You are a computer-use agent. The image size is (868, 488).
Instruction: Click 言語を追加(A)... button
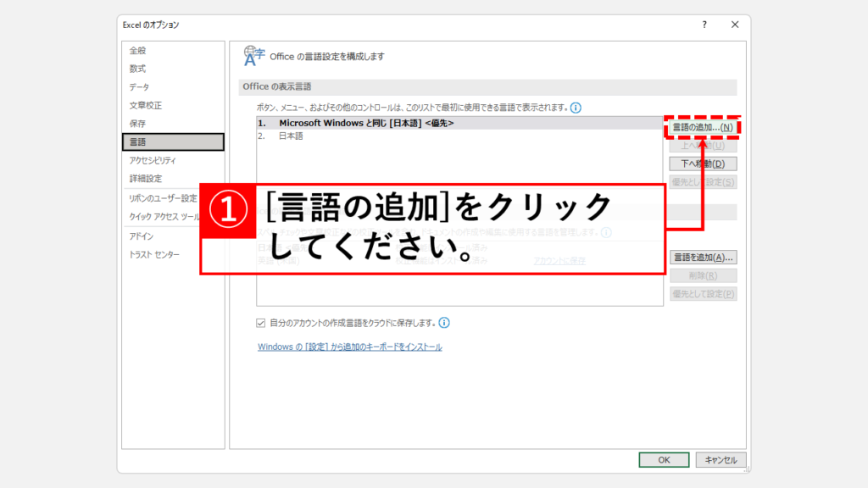(703, 258)
